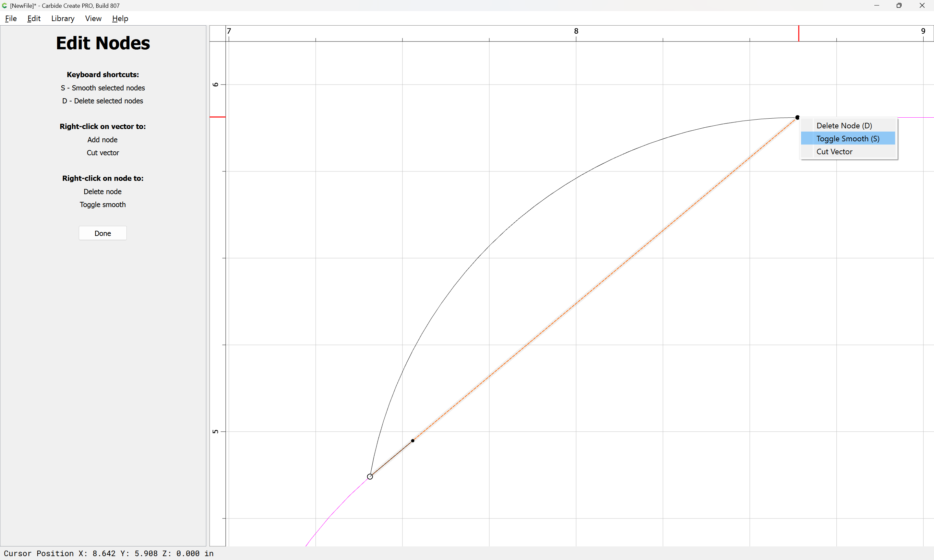Minimize the Carbide Create window

(x=877, y=6)
